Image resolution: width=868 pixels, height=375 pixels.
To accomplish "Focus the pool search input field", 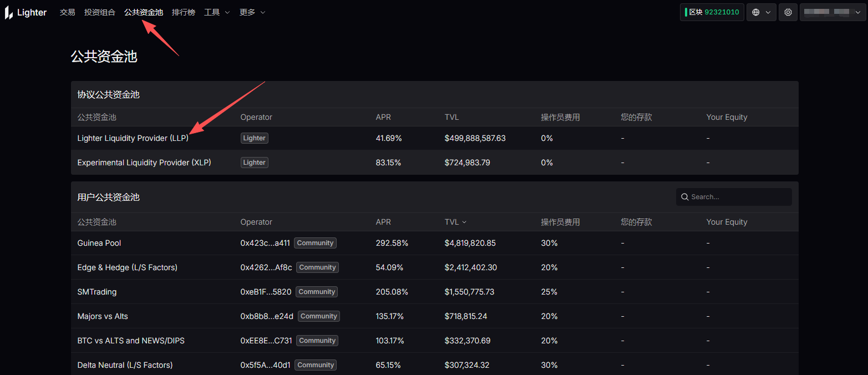I will pyautogui.click(x=738, y=197).
